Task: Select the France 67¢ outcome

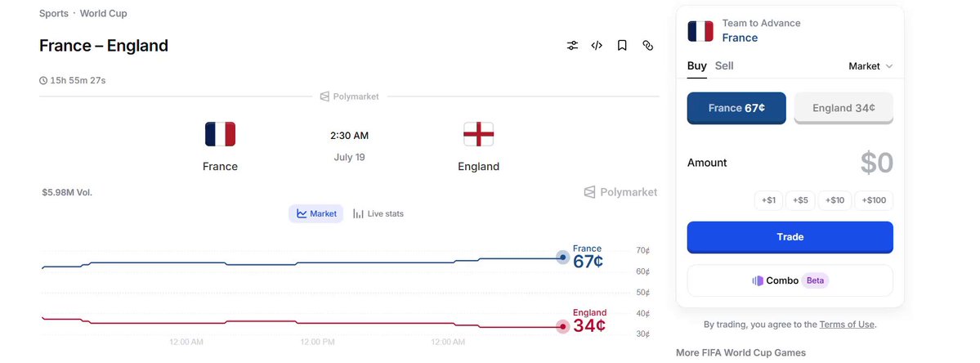Action: pyautogui.click(x=736, y=108)
